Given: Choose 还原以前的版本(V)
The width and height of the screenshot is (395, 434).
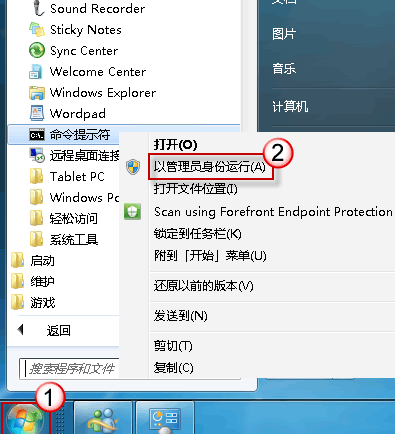Looking at the screenshot, I should [x=204, y=286].
